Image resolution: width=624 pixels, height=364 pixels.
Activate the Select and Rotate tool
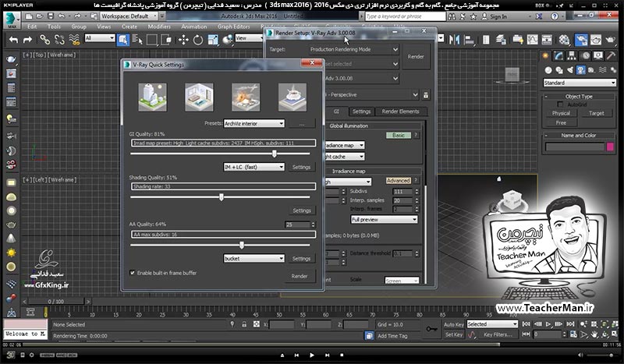[x=198, y=40]
